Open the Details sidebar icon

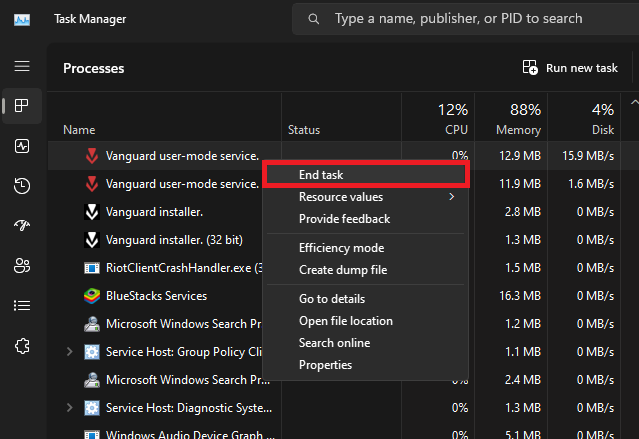[x=22, y=306]
